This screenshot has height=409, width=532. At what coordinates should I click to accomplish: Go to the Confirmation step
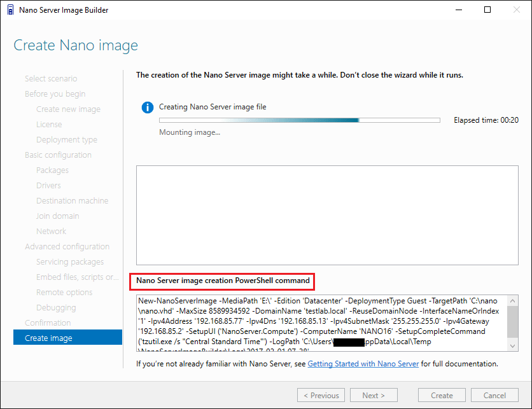click(x=48, y=323)
